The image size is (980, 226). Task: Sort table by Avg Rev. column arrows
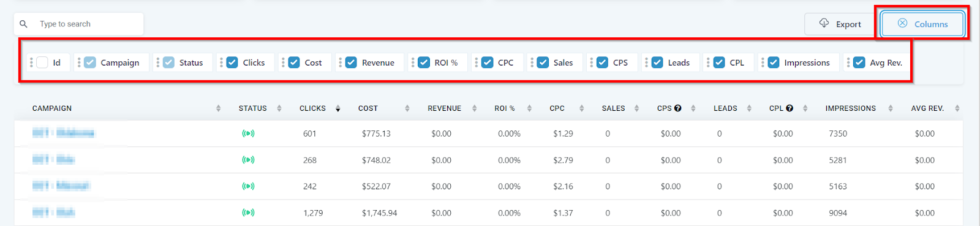(x=957, y=108)
